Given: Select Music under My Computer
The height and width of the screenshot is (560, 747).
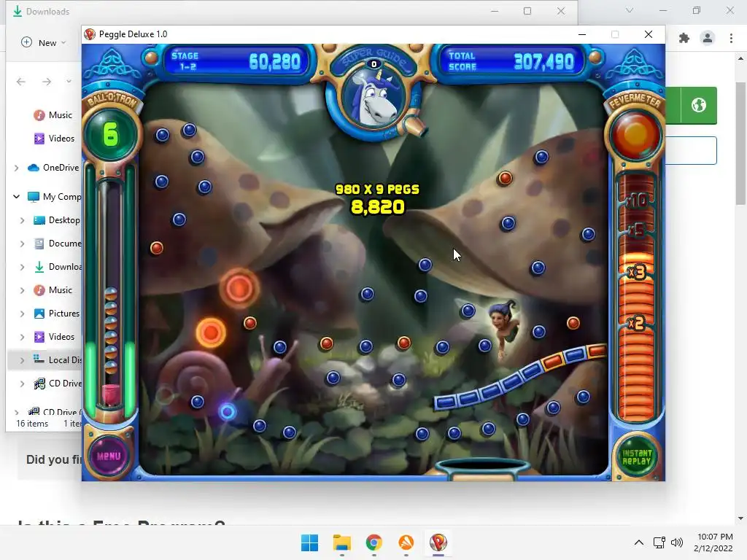Looking at the screenshot, I should [x=60, y=290].
